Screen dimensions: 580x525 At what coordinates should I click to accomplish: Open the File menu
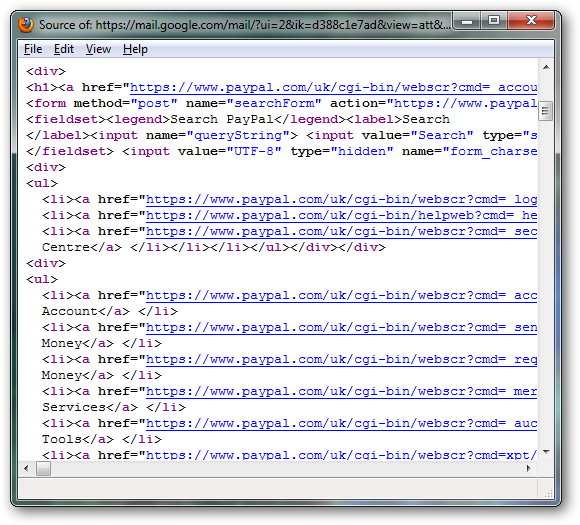click(33, 49)
